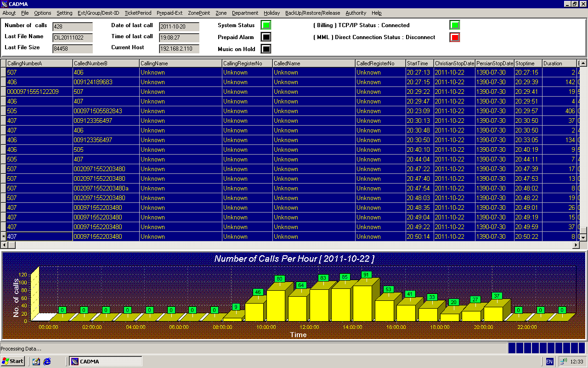The image size is (588, 368).
Task: Open the Holiday menu
Action: pyautogui.click(x=271, y=13)
